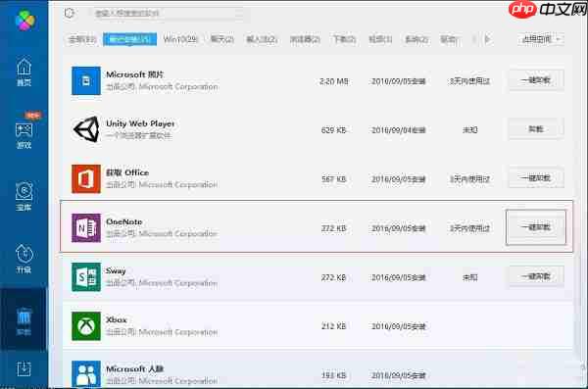Image resolution: width=588 pixels, height=389 pixels.
Task: Switch to the 聊天(2) tab
Action: 222,39
